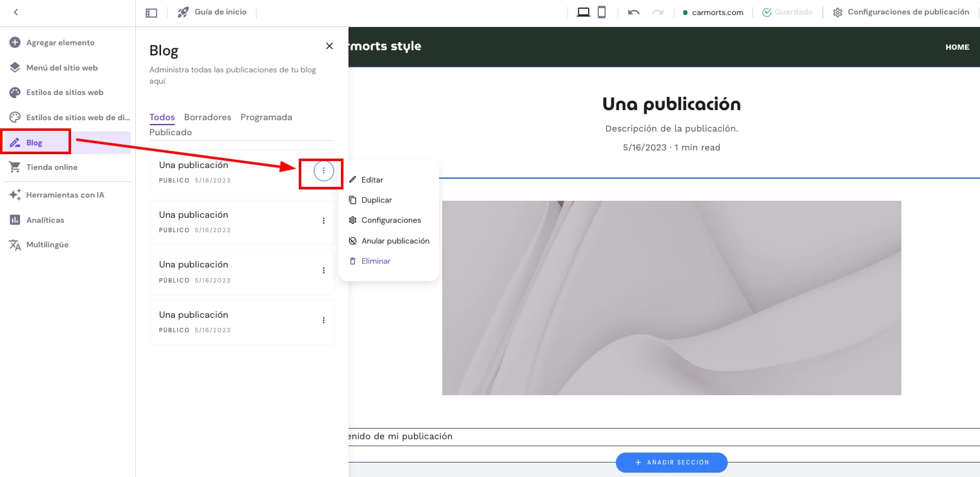Open Herramientas con IA
Screen dimensions: 980x477
pyautogui.click(x=65, y=195)
